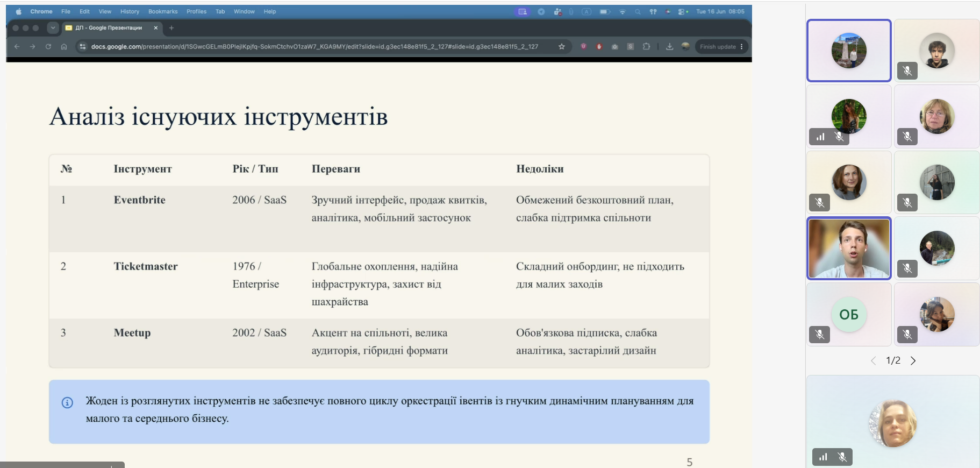Click the muted mic icon on the ОБ tile
The height and width of the screenshot is (468, 980).
(819, 335)
